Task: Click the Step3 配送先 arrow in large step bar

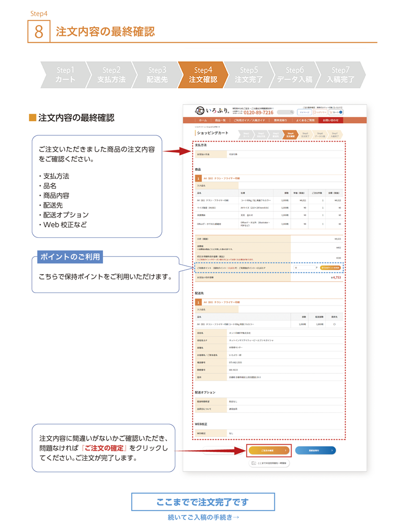Action: point(157,75)
